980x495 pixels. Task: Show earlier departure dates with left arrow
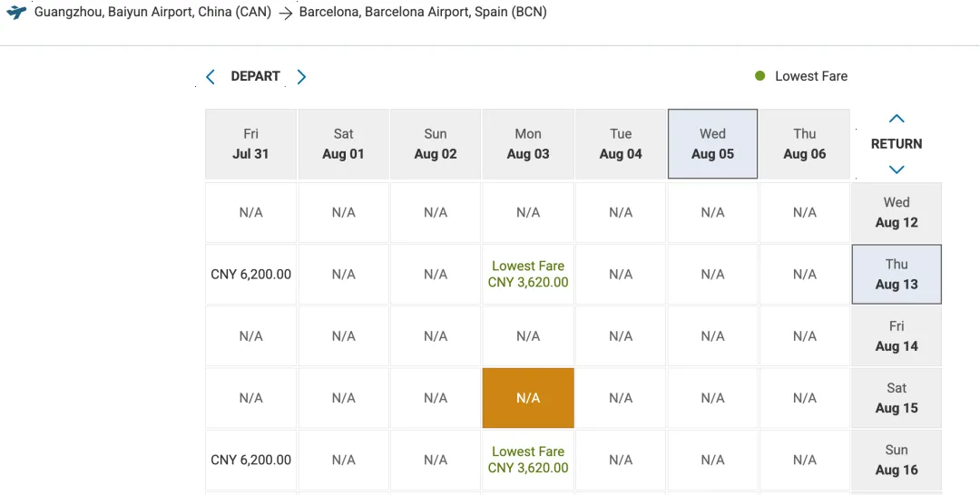(x=211, y=77)
